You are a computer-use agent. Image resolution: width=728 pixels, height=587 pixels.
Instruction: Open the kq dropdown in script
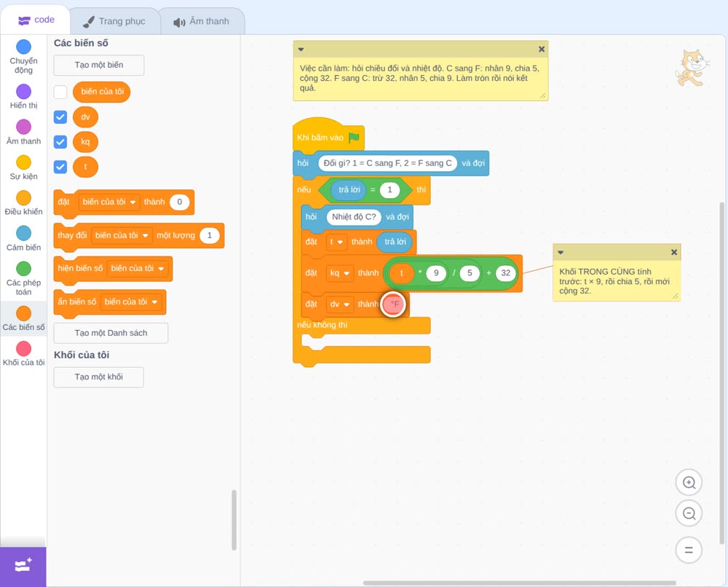pos(340,273)
